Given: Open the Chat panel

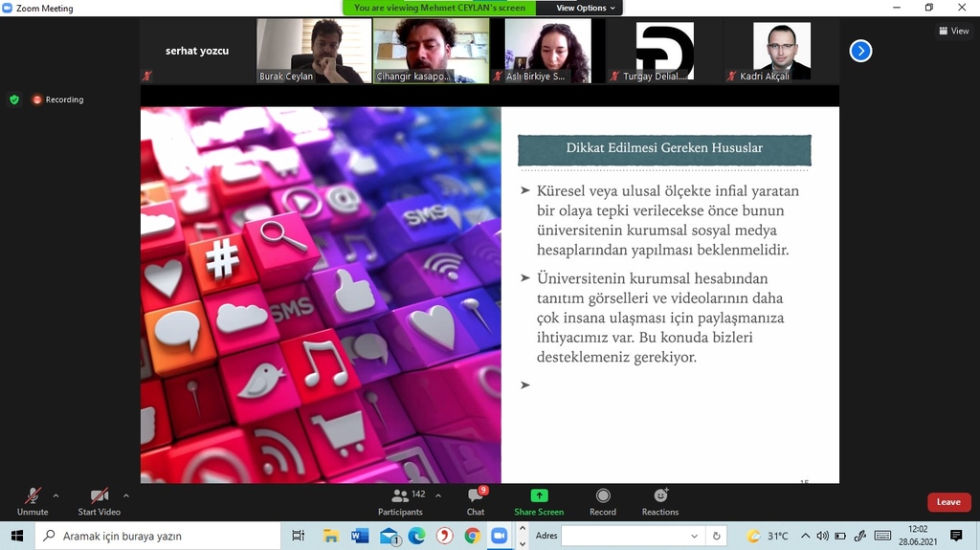Looking at the screenshot, I should coord(476,502).
